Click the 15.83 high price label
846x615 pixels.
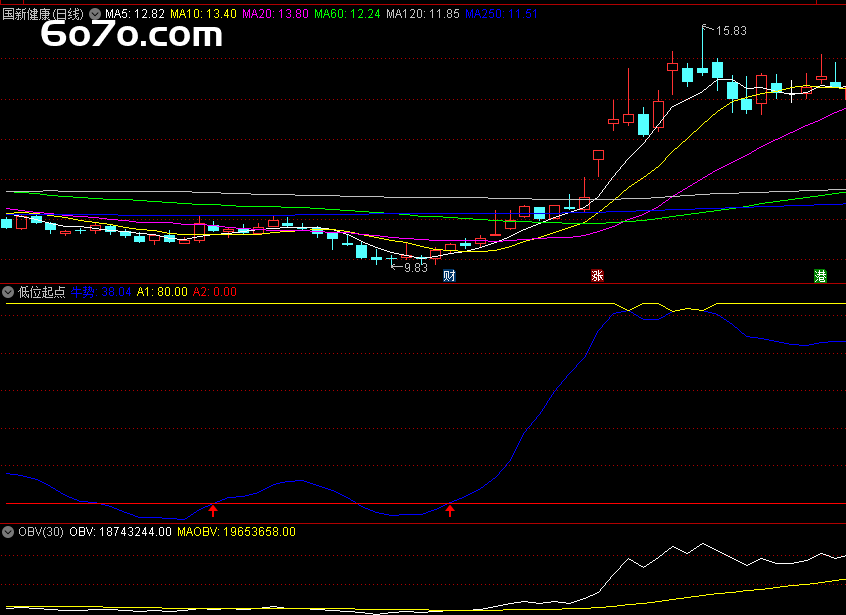click(x=731, y=31)
